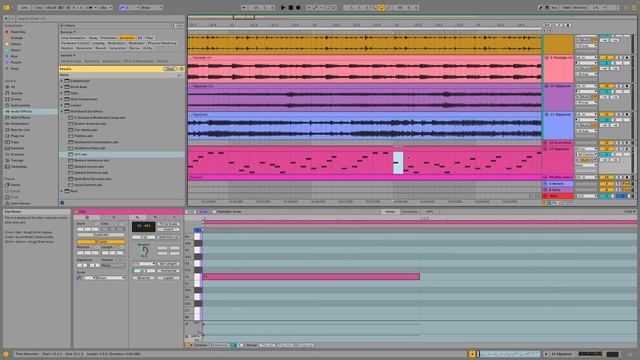Go back in browser history
Viewport: 640px width, 360px height.
[6, 18]
